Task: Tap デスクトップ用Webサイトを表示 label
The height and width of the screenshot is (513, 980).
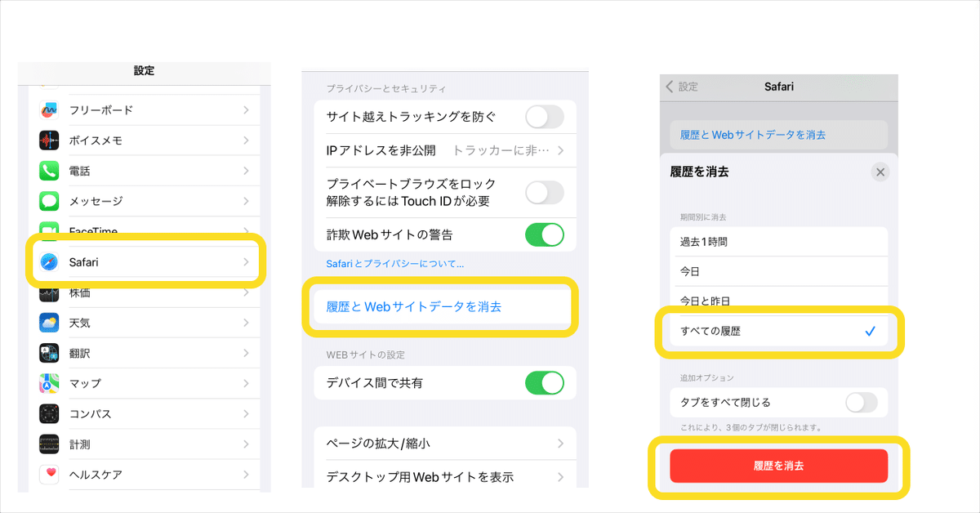Action: [420, 477]
